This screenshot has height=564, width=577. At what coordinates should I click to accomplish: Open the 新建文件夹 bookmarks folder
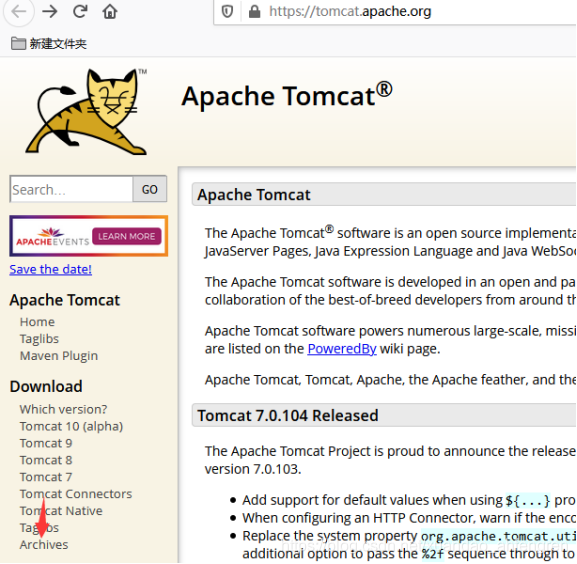tap(49, 44)
